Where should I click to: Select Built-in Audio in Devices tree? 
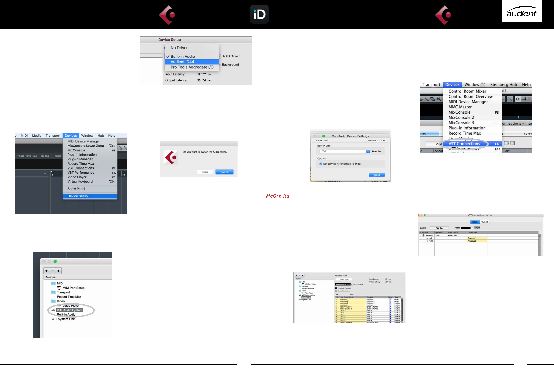click(x=66, y=315)
